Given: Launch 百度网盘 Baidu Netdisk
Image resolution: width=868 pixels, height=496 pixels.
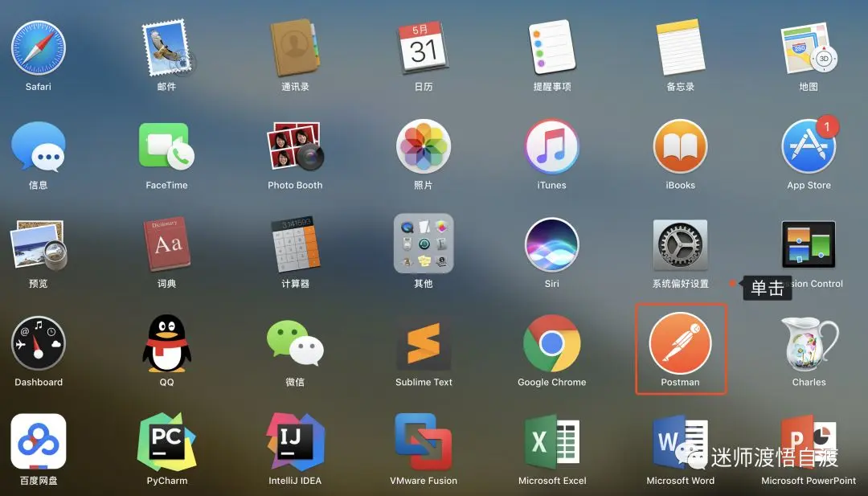Looking at the screenshot, I should pyautogui.click(x=39, y=442).
